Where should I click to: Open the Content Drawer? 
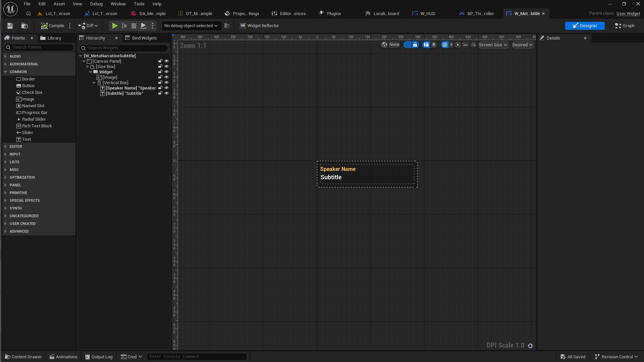pos(23,356)
